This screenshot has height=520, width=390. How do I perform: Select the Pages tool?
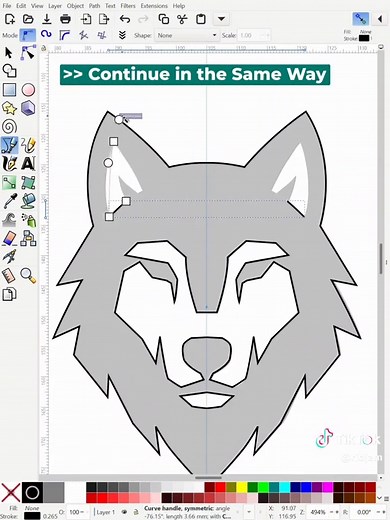(x=9, y=294)
